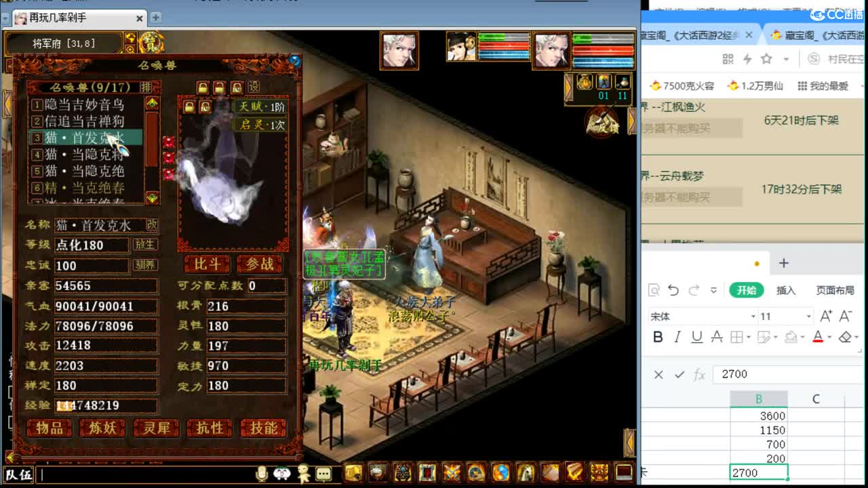Open the chat bubble icon in chat bar
The width and height of the screenshot is (868, 488).
(324, 474)
